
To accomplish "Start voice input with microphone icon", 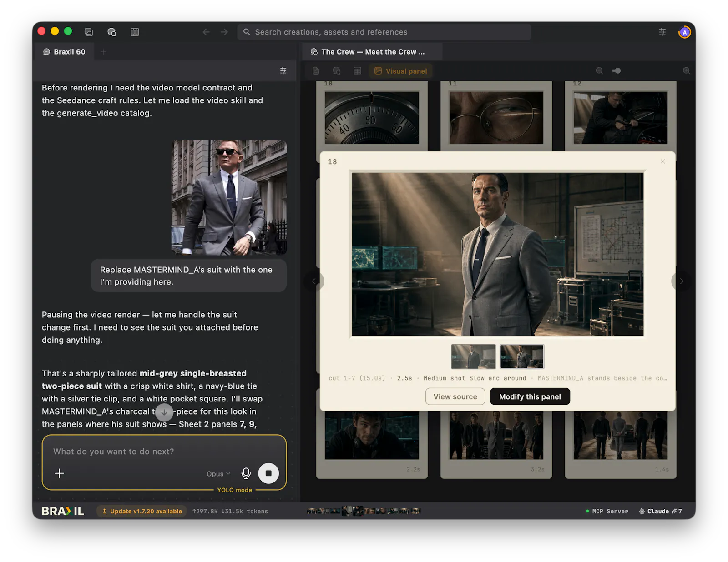I will pos(246,473).
